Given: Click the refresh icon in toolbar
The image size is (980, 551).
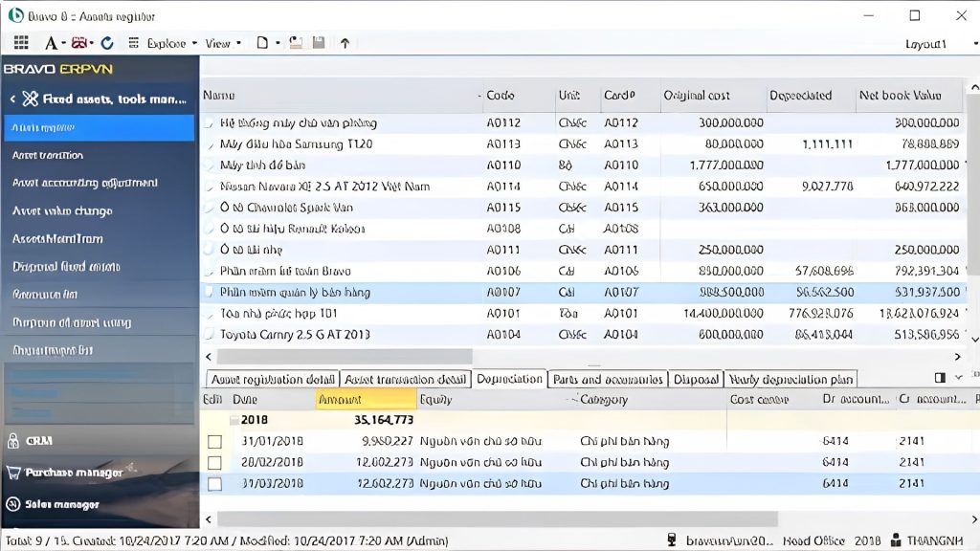Looking at the screenshot, I should click(x=107, y=43).
